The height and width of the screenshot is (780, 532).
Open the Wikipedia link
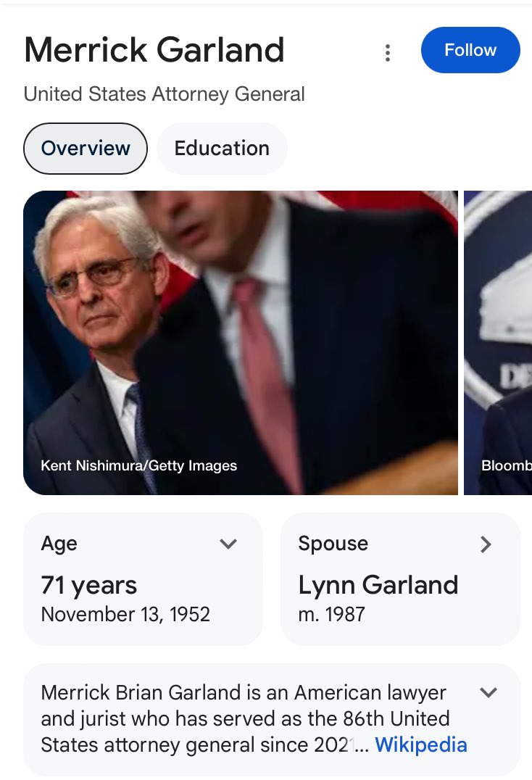(x=420, y=744)
